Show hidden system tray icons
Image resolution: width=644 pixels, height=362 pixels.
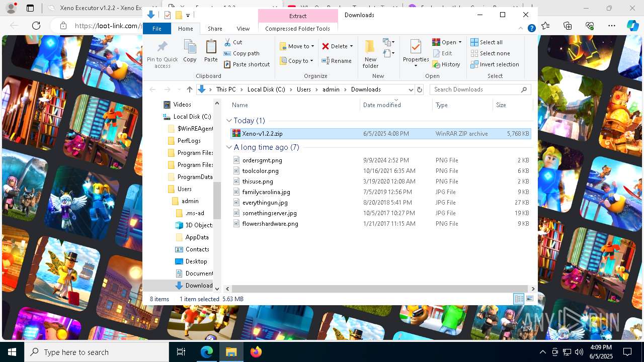pos(542,352)
